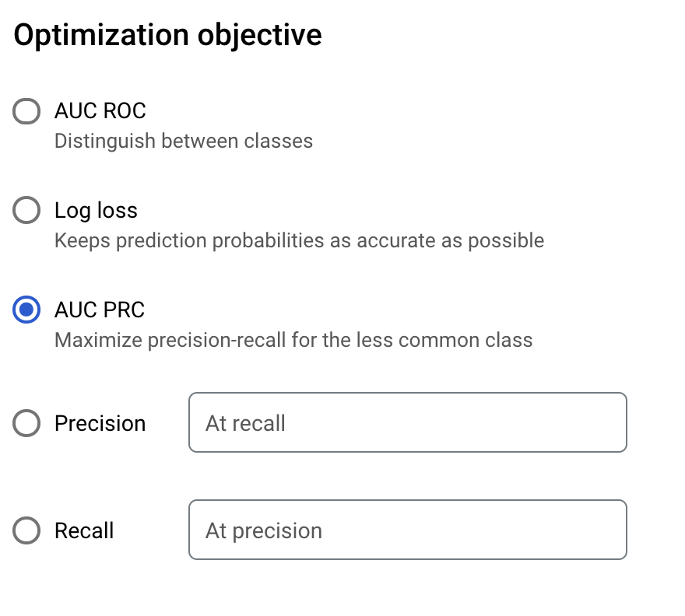Select the AUC PRC radio button
The image size is (685, 616).
coord(26,310)
